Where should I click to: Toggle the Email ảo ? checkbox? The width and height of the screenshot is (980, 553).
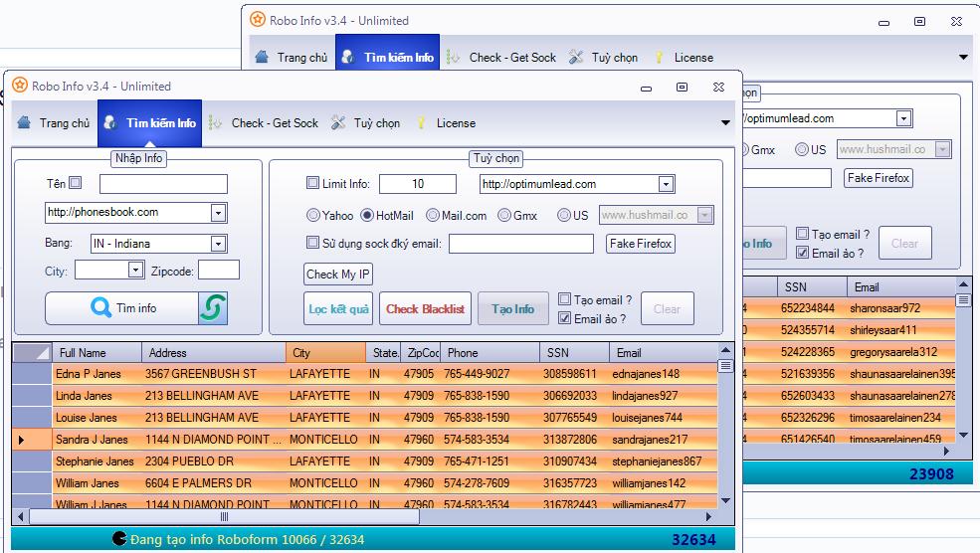tap(564, 318)
